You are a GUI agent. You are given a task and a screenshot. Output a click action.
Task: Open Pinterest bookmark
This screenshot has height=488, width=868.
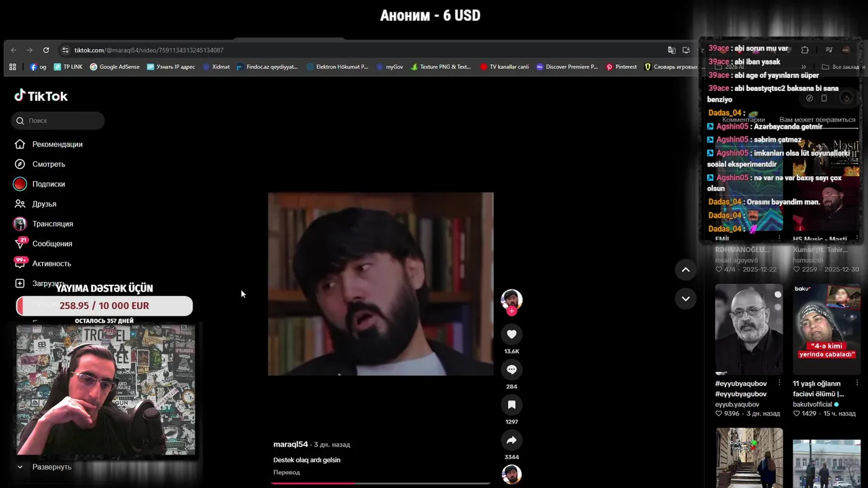pyautogui.click(x=621, y=67)
